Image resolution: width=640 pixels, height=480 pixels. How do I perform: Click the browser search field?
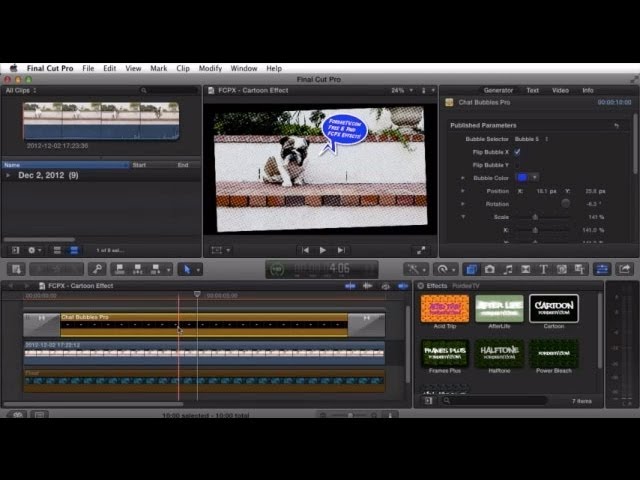(x=168, y=90)
